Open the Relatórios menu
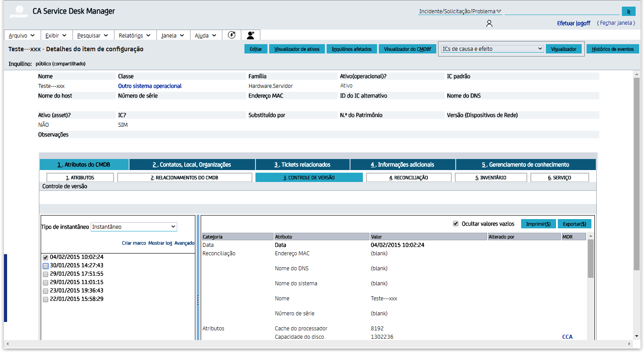The height and width of the screenshot is (352, 644). coord(135,35)
